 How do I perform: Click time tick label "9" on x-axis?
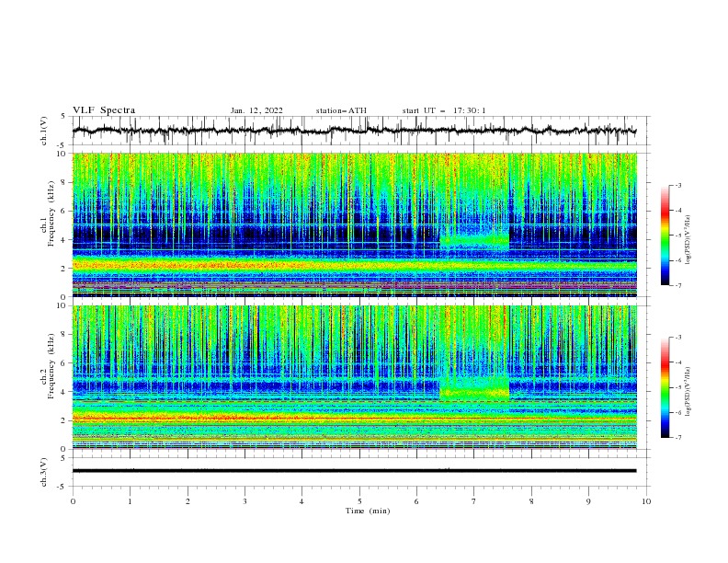click(588, 501)
